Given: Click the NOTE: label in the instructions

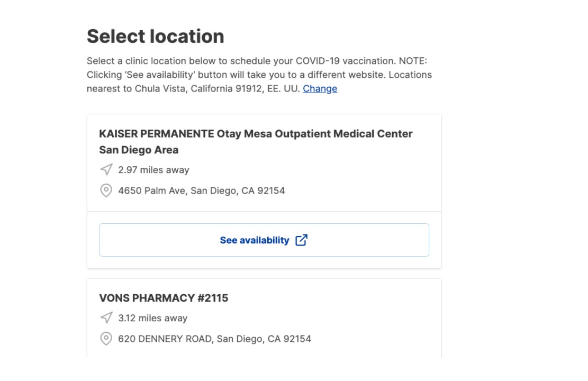Looking at the screenshot, I should tap(413, 61).
